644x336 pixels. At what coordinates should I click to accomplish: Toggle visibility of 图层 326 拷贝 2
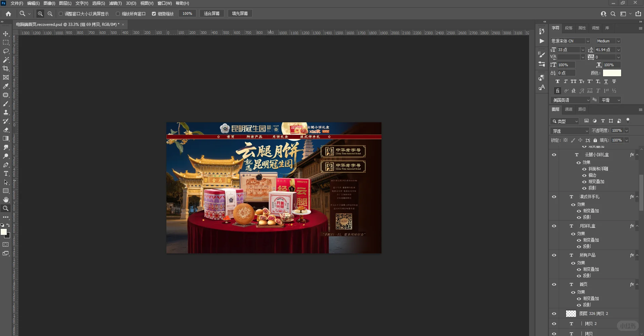[554, 314]
